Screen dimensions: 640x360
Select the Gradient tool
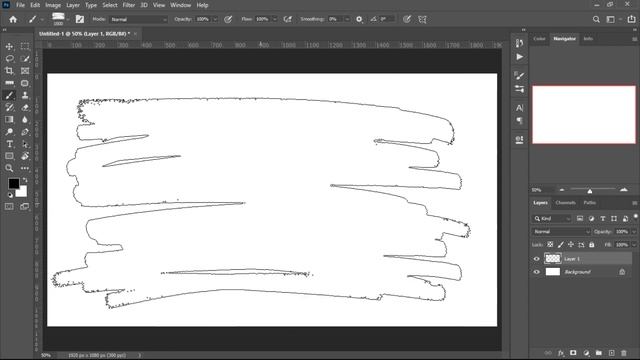[x=9, y=119]
